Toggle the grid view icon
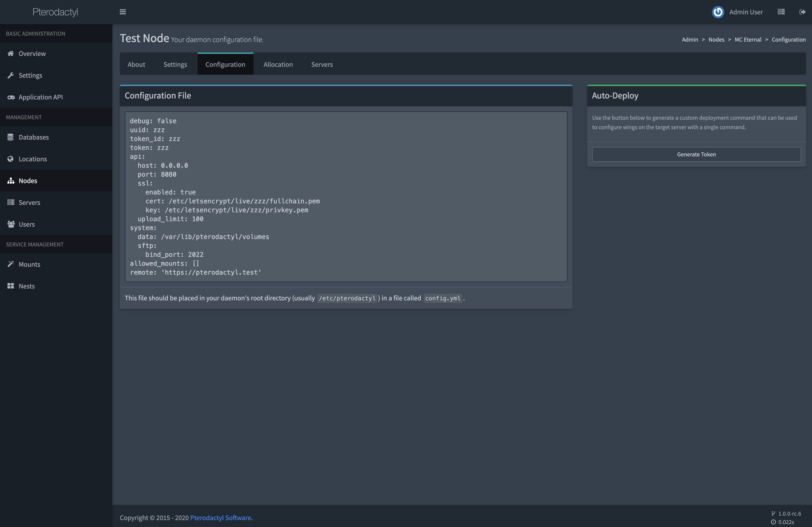The image size is (812, 527). 781,11
